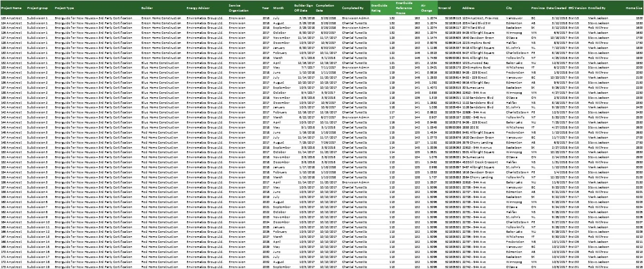Click 'July' in the 123 AnyStreet row
Image resolution: width=644 pixels, height=269 pixels.
[276, 18]
